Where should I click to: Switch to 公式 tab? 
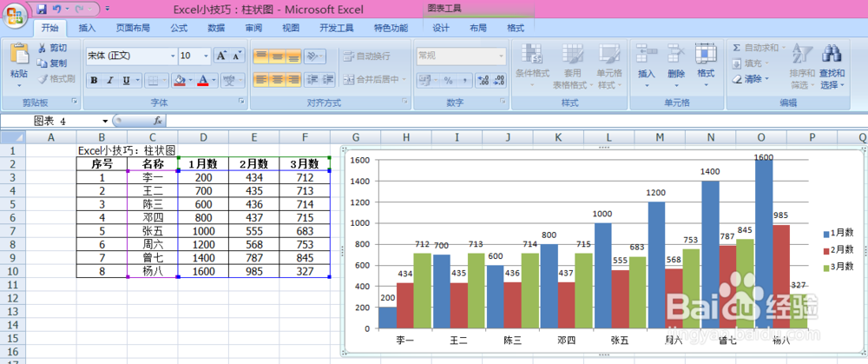pos(179,28)
